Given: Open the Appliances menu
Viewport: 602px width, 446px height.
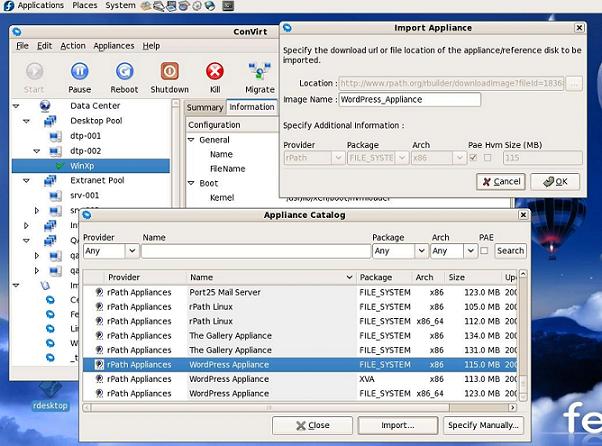Looking at the screenshot, I should point(113,46).
